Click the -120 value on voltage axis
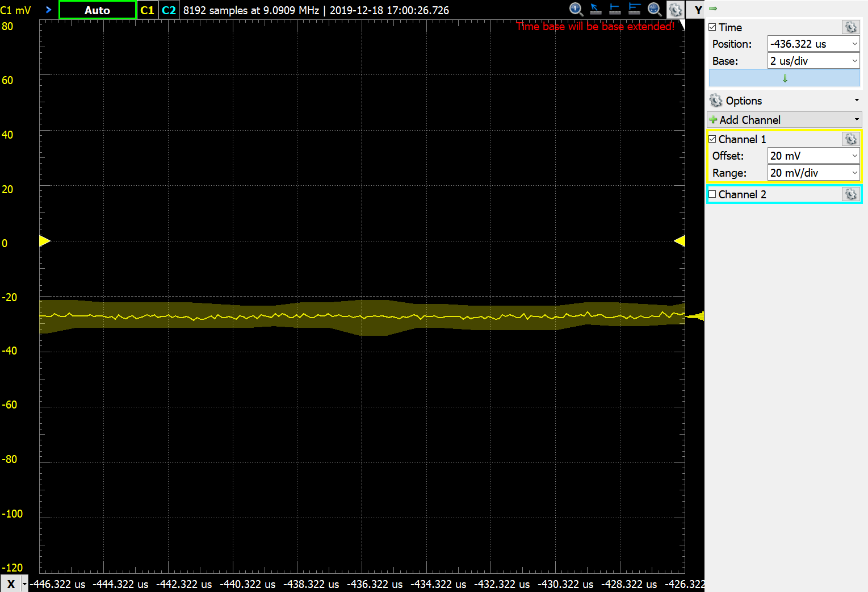 coord(12,568)
